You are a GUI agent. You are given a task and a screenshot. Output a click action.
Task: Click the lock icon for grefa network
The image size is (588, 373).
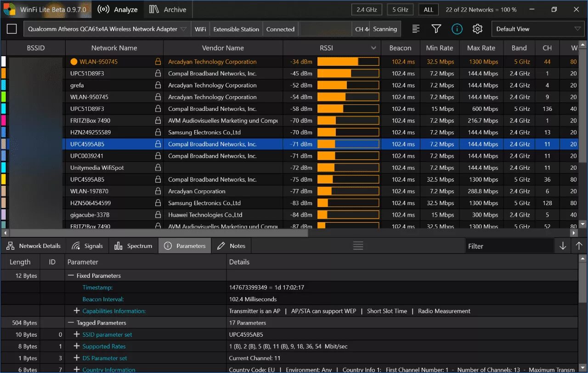[x=158, y=85]
